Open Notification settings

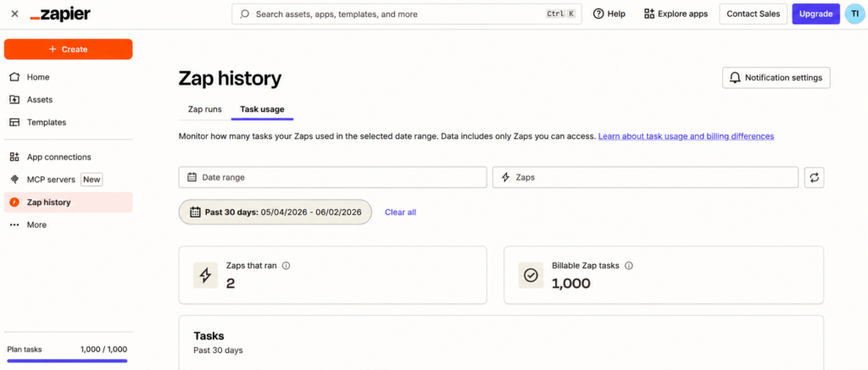coord(776,78)
